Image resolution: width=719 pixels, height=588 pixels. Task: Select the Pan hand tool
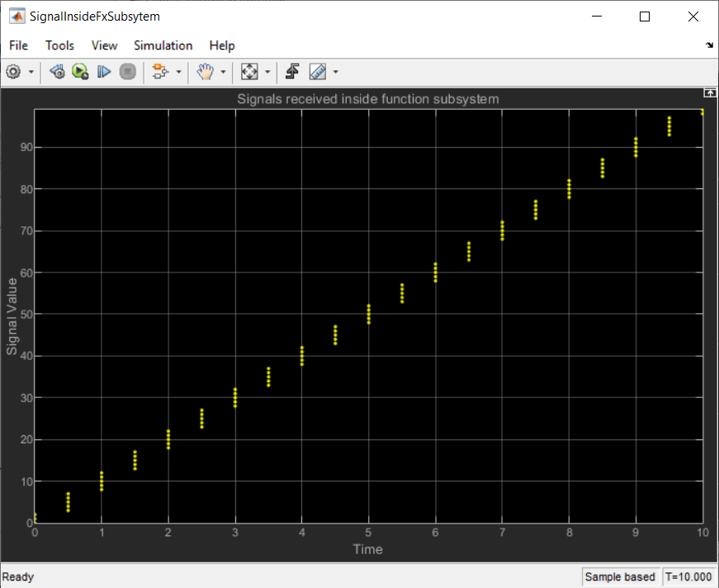pos(205,72)
